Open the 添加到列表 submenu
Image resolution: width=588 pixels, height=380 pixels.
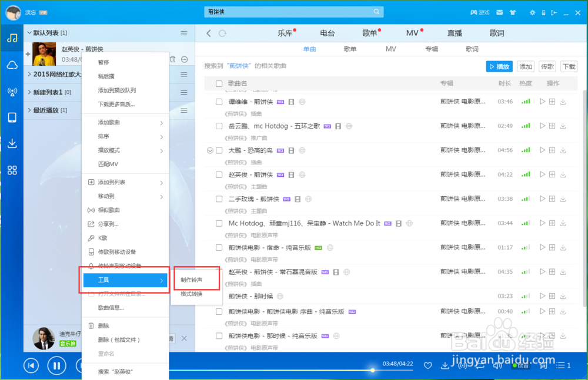[125, 183]
